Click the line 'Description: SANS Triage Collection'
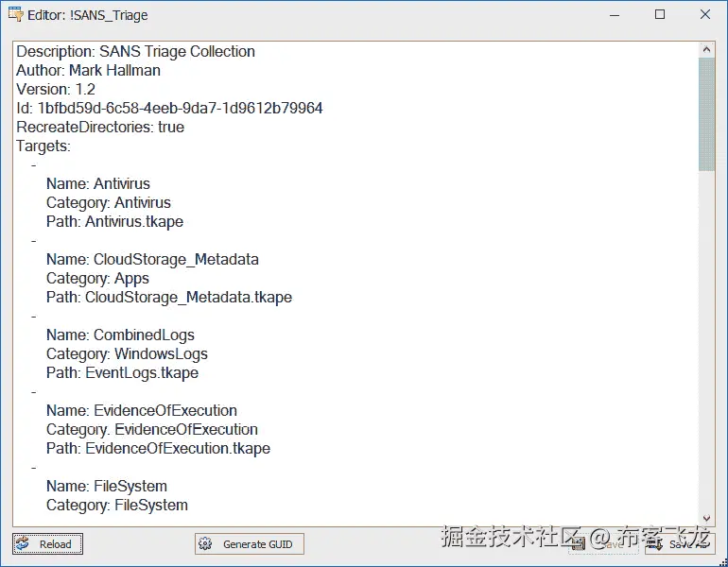The image size is (728, 567). [135, 52]
